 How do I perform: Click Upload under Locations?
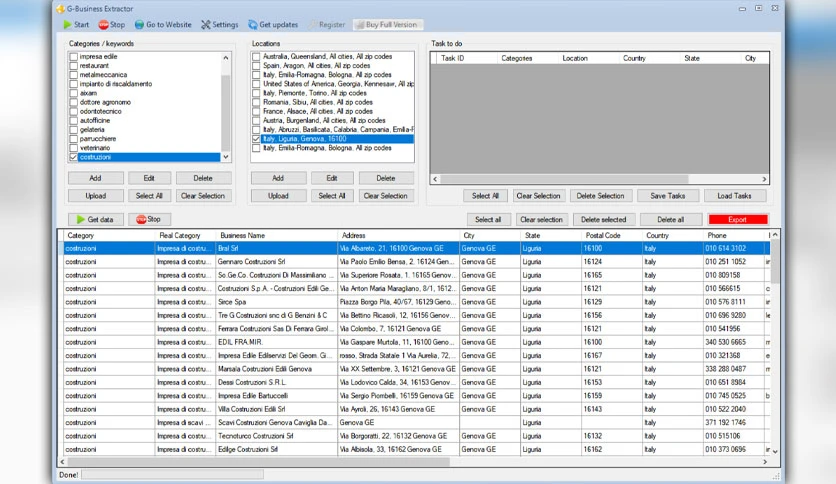click(x=278, y=196)
